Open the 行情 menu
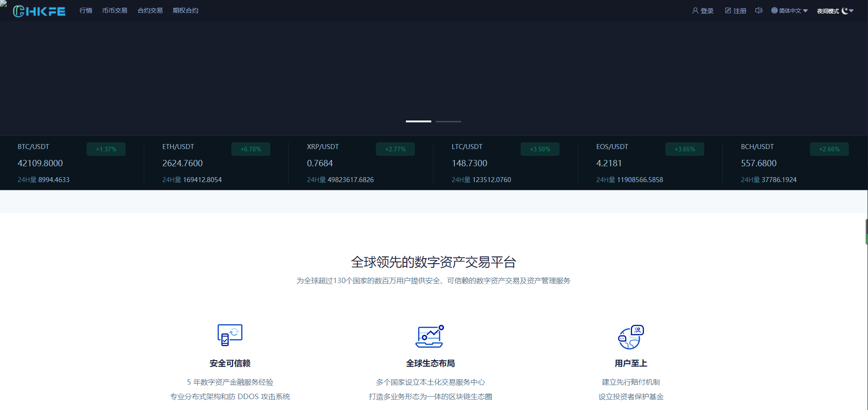The width and height of the screenshot is (868, 410). (x=85, y=10)
